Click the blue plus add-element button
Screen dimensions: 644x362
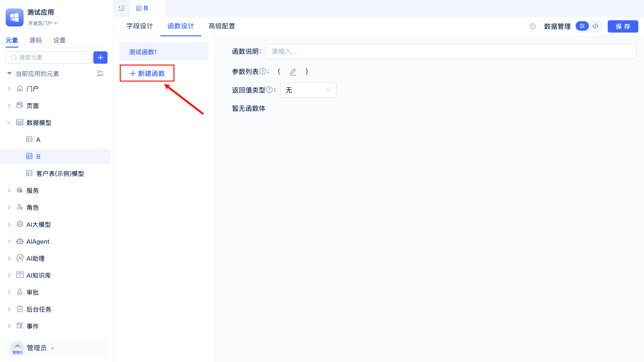click(x=100, y=58)
